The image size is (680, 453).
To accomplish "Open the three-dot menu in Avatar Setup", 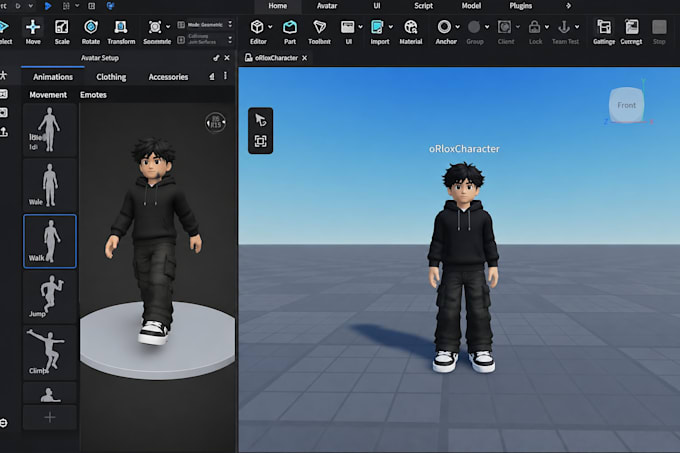I will tap(225, 76).
